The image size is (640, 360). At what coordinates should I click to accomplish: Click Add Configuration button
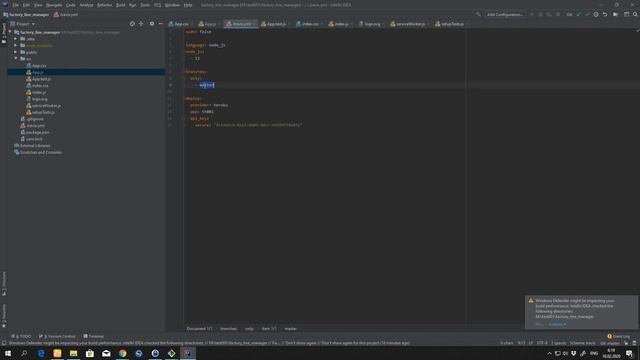click(x=505, y=15)
